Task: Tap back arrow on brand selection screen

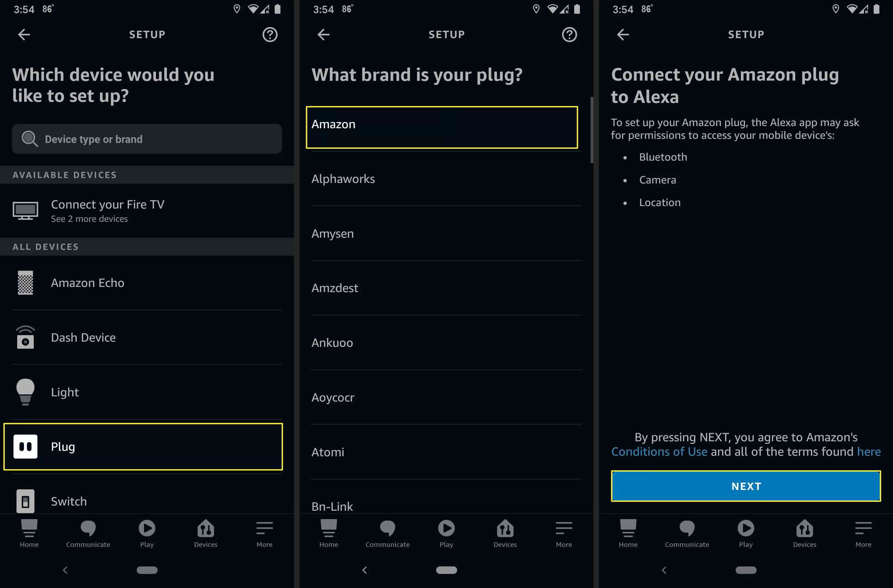Action: [323, 34]
